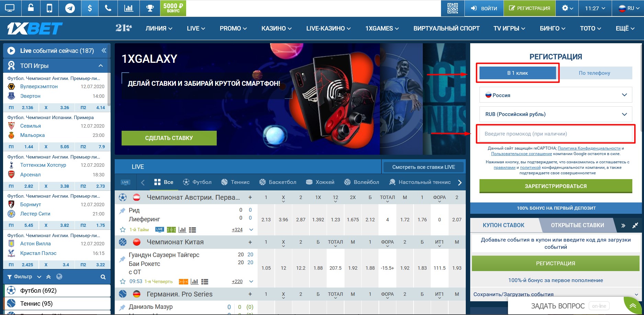The image size is (644, 315).
Task: Open +220 more markets for Гуандун match
Action: click(237, 281)
